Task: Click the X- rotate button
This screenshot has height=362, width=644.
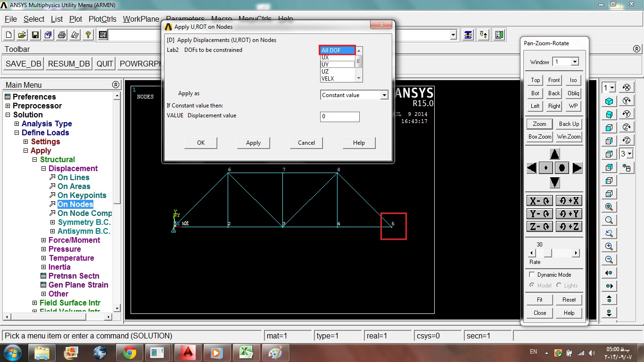Action: (x=540, y=201)
